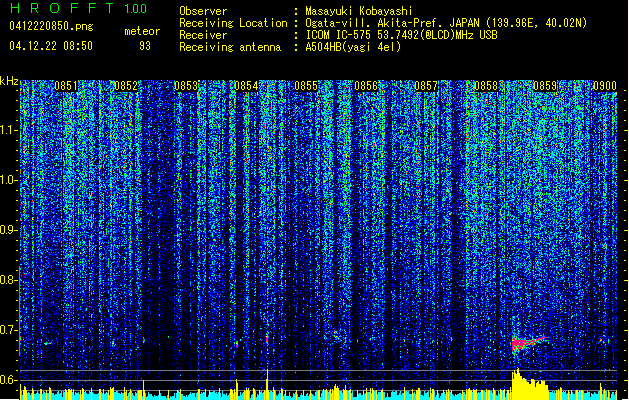Click observer name Masayuki Kobayashi
Screen dimensions: 629x400
click(x=359, y=11)
